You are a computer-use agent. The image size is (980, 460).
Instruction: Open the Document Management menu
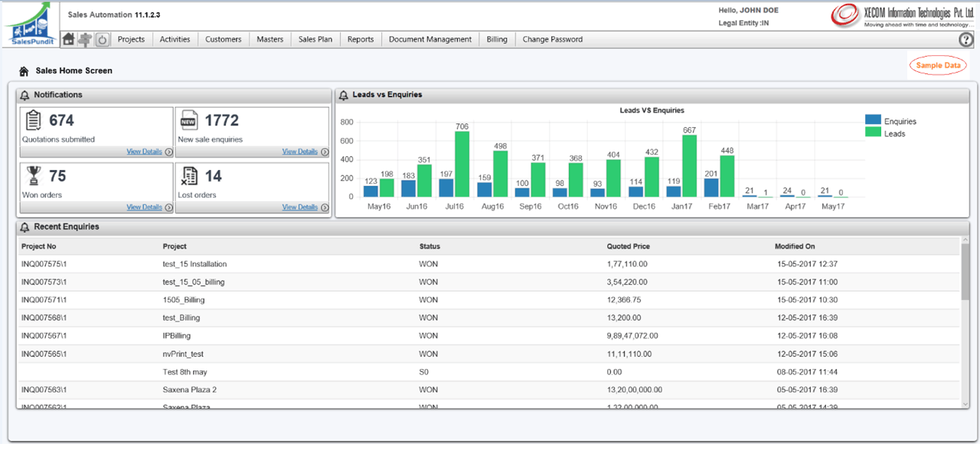430,39
